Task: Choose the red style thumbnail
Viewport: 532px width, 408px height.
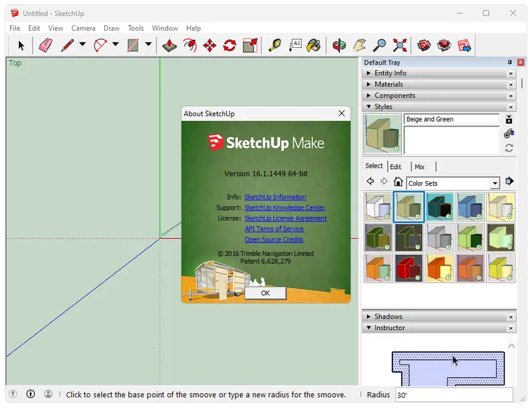Action: tap(408, 268)
